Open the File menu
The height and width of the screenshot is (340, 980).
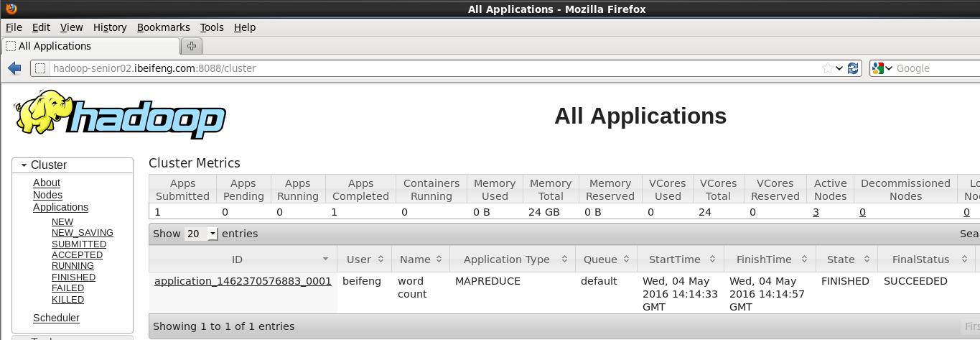(14, 27)
